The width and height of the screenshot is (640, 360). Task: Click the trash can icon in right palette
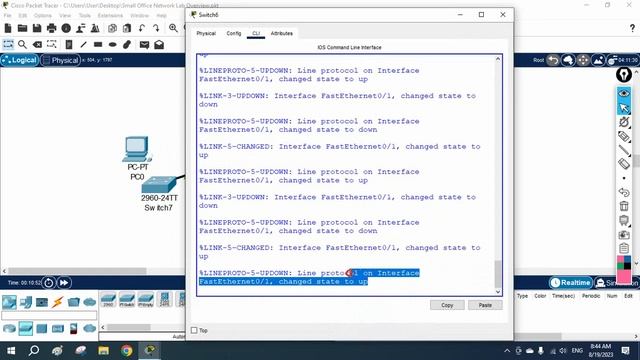pos(624,206)
